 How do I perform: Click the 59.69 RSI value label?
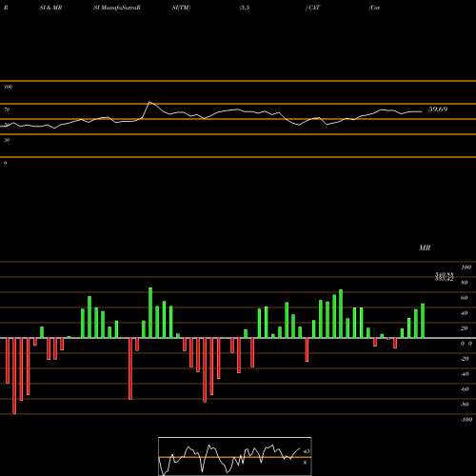tap(438, 109)
